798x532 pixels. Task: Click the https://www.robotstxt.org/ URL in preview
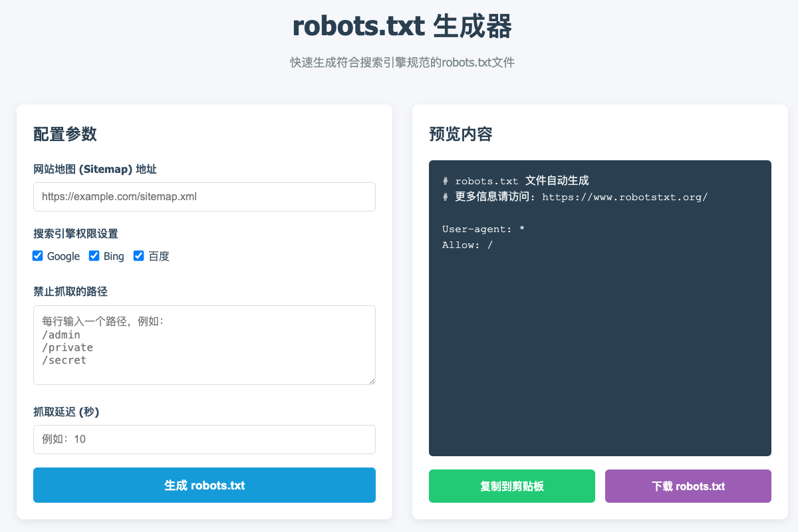pos(625,197)
